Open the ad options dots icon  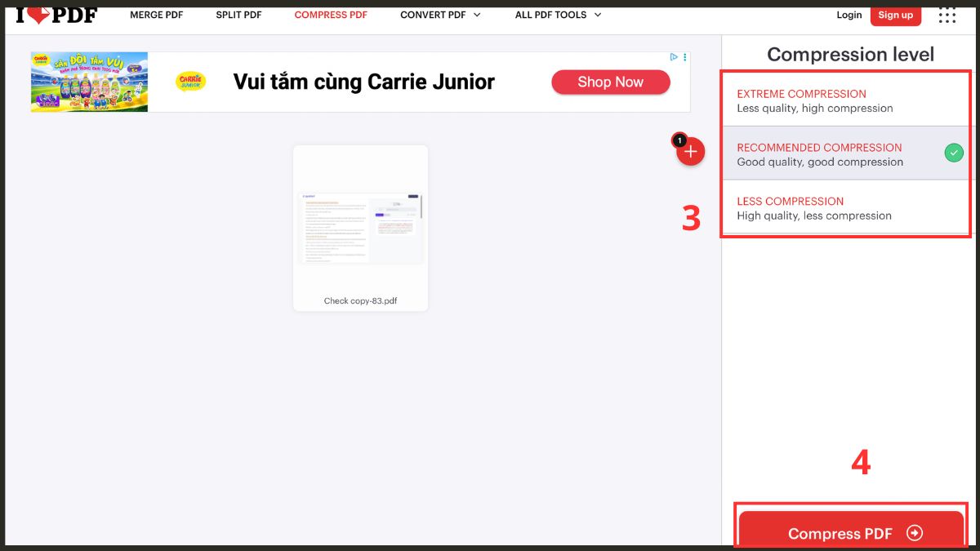(x=685, y=57)
